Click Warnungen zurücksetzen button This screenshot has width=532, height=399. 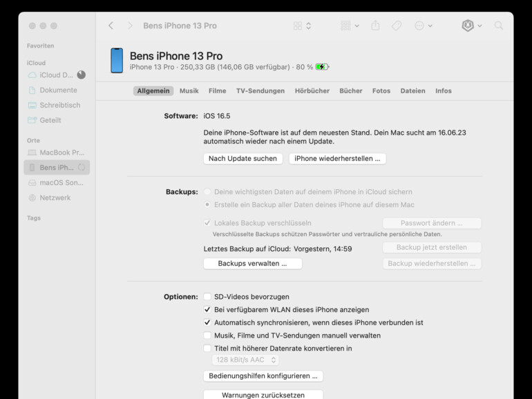point(263,395)
